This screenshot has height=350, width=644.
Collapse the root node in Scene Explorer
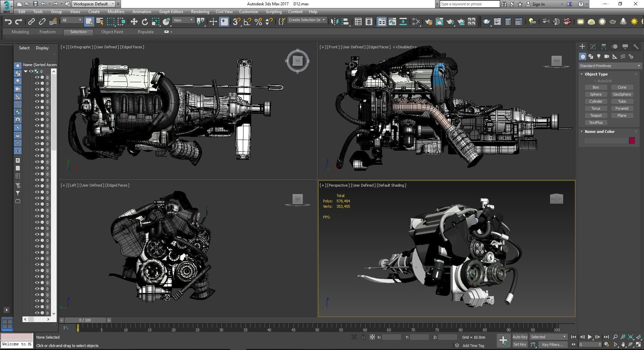(x=25, y=71)
